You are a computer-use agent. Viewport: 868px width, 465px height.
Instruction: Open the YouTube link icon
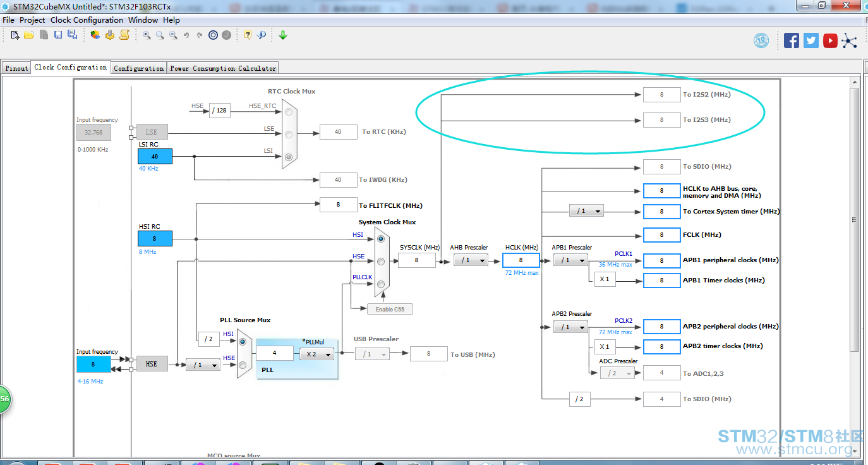(x=830, y=40)
